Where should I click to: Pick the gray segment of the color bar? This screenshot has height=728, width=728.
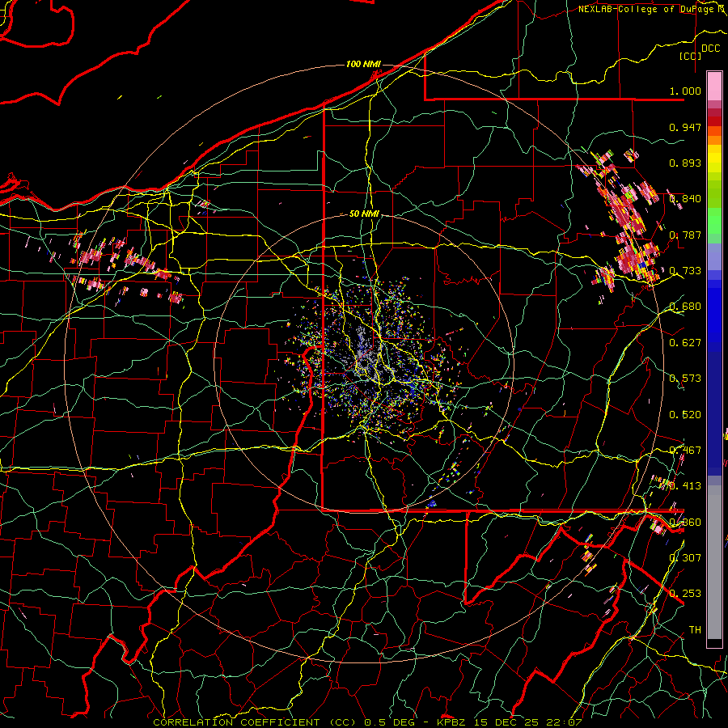click(714, 562)
